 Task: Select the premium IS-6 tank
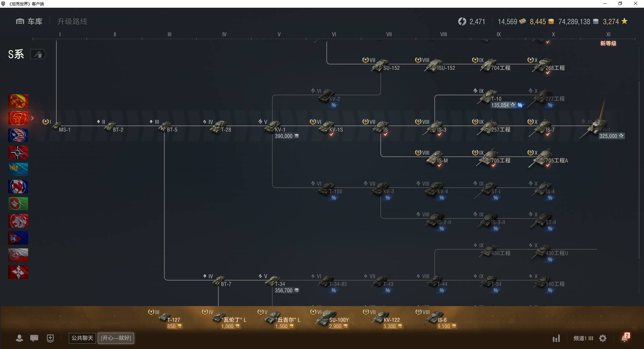[436, 319]
